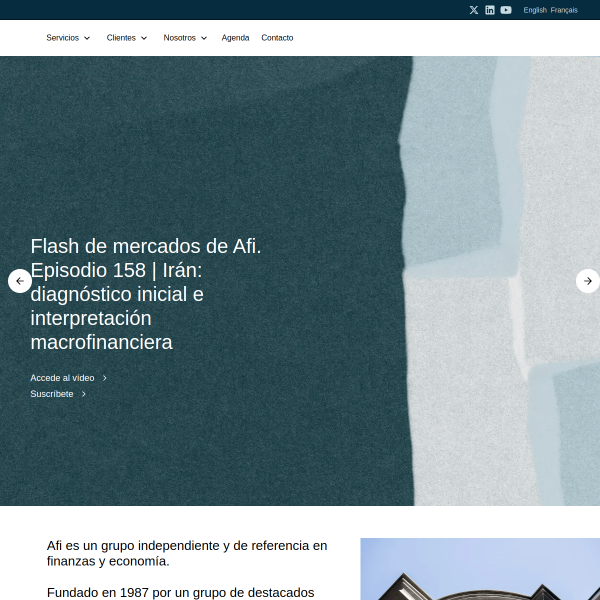Follow the Accede al vídeo link

click(62, 378)
